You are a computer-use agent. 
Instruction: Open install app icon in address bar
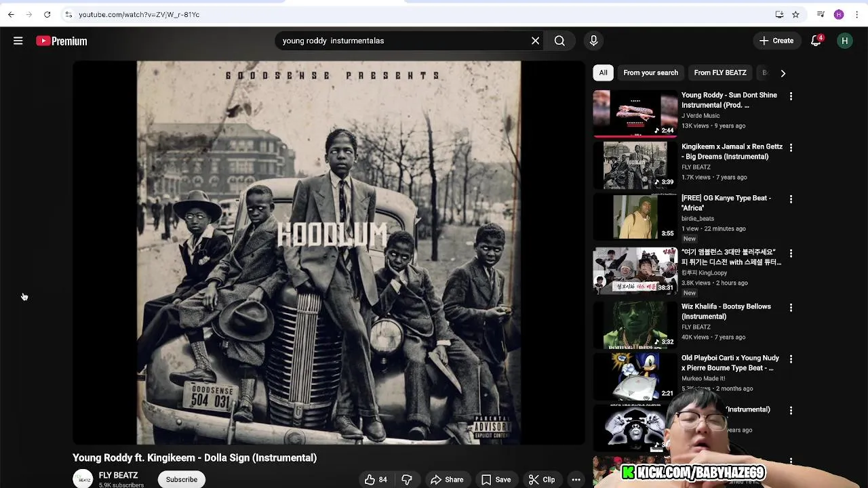click(x=779, y=14)
